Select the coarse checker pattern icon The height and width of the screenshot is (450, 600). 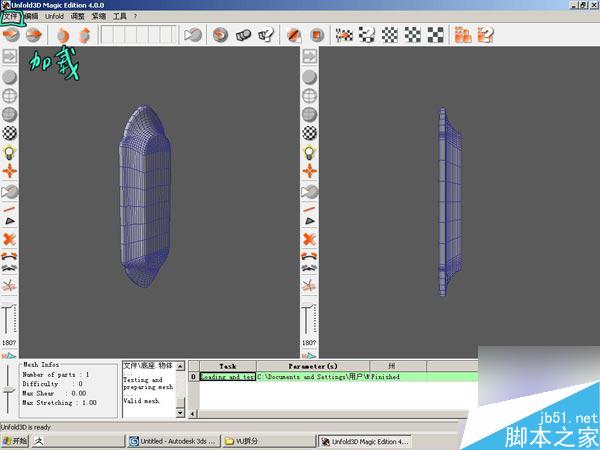point(435,35)
